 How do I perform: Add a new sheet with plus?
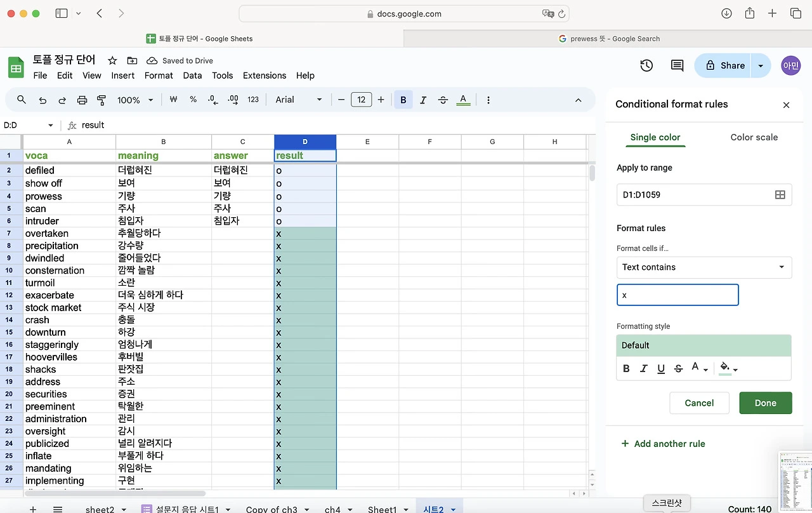[x=33, y=509]
